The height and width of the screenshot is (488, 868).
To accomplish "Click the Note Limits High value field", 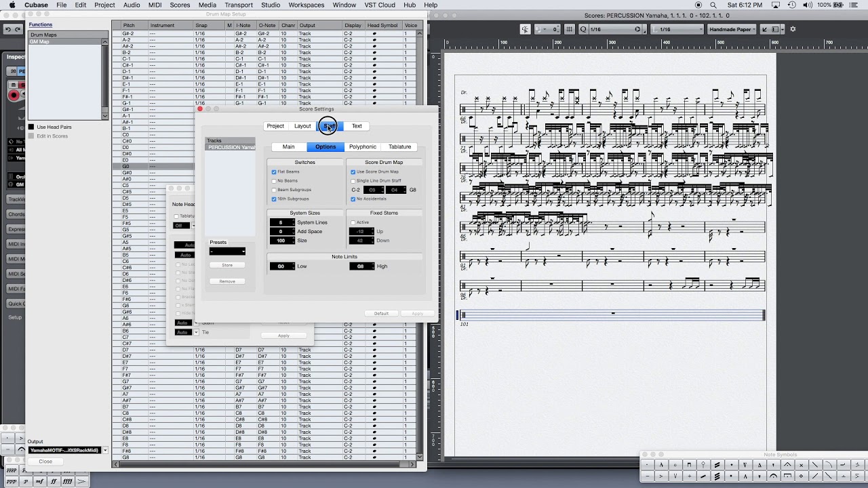I will coord(361,266).
